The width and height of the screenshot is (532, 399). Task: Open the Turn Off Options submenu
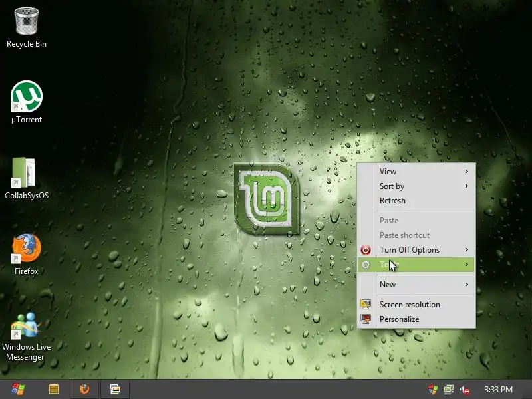[417, 250]
